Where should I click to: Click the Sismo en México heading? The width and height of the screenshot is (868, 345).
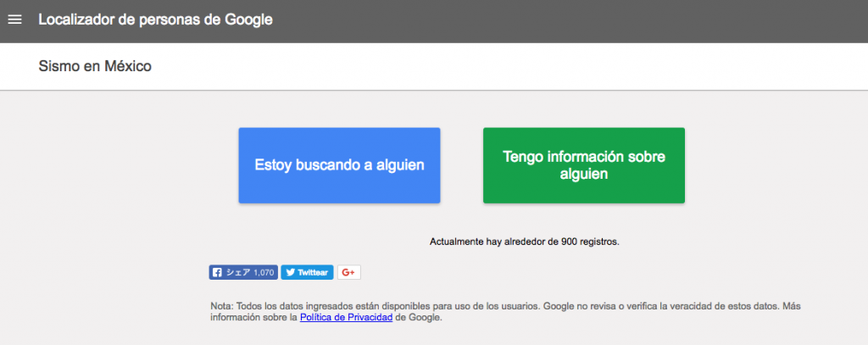click(x=95, y=67)
